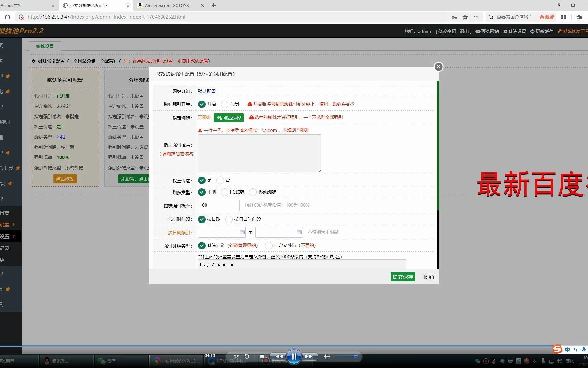This screenshot has height=368, width=588.
Task: Open a new browser tab
Action: tap(214, 5)
